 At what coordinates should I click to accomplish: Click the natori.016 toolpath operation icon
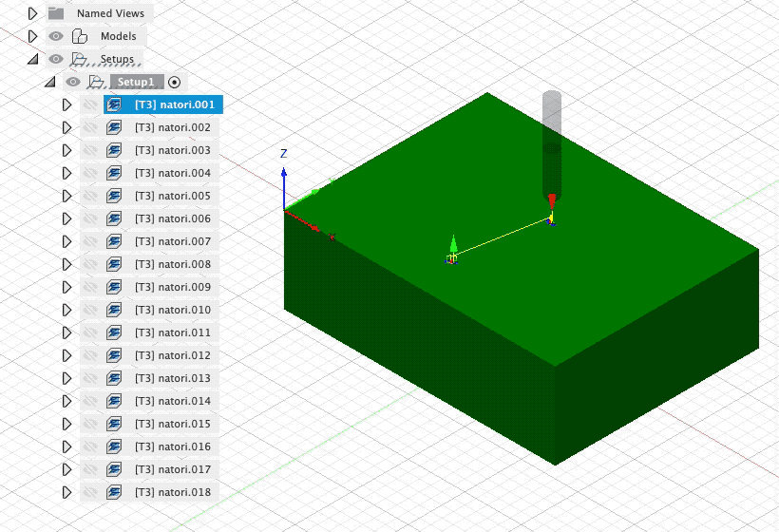[x=114, y=446]
